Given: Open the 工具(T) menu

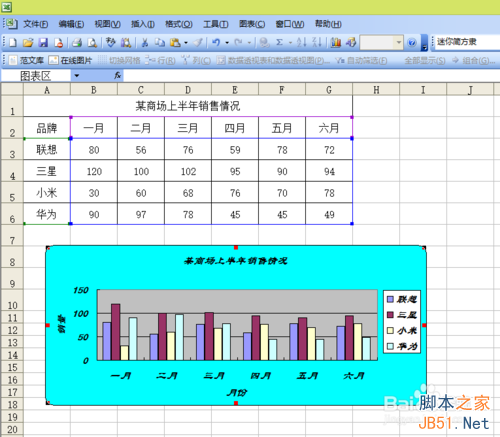Looking at the screenshot, I should [x=216, y=24].
